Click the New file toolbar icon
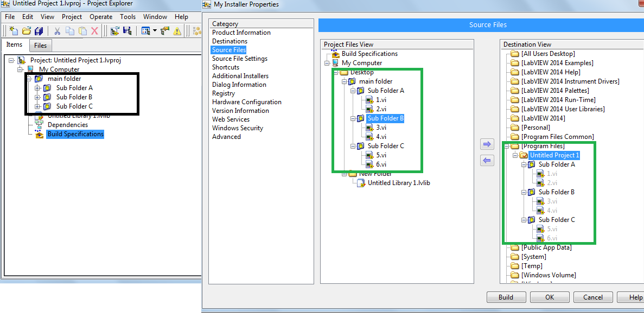 [x=14, y=31]
